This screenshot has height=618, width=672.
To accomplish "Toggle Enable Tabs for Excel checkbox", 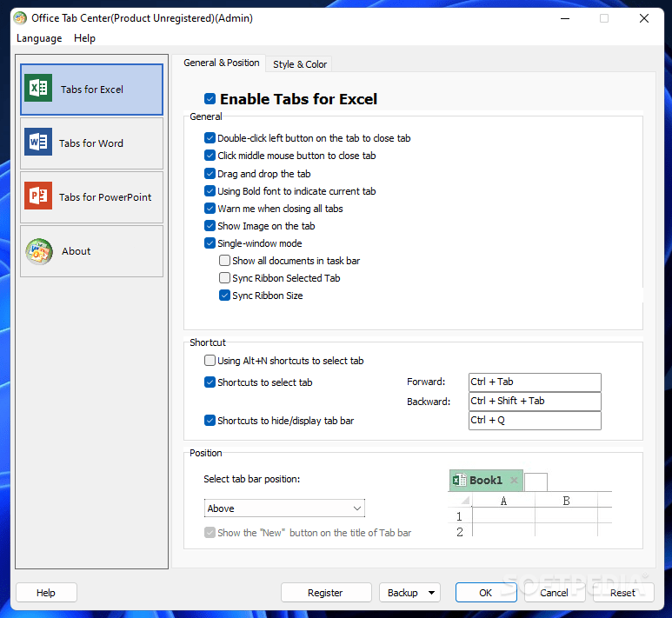I will pyautogui.click(x=210, y=99).
